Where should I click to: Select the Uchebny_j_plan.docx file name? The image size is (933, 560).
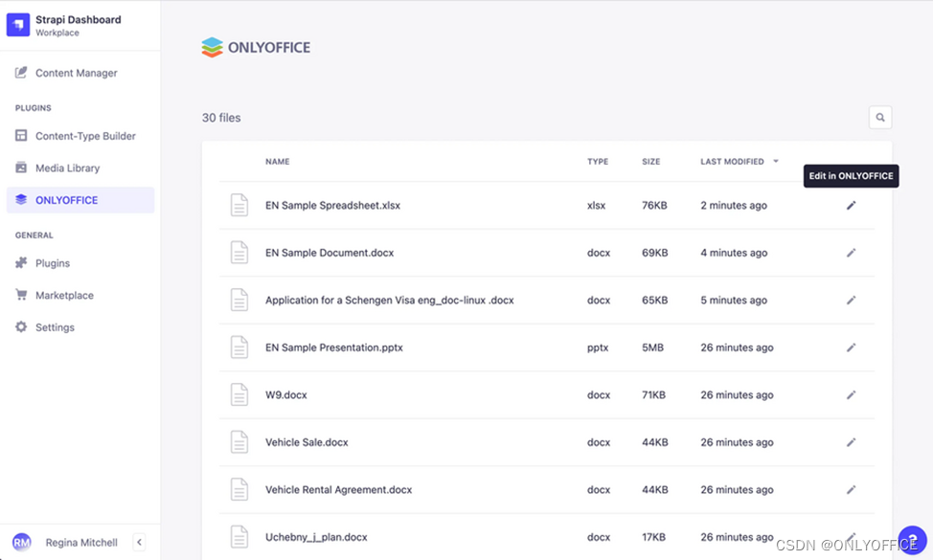point(316,537)
